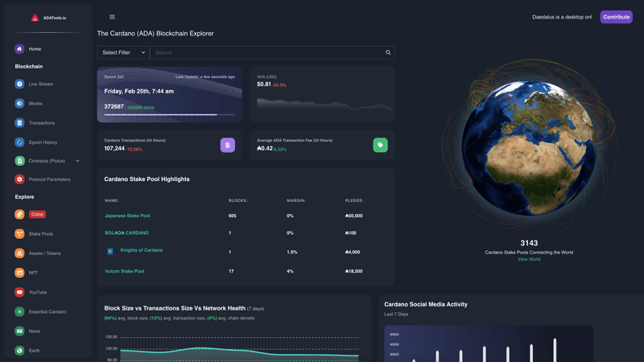Screen dimensions: 644x362
Task: Click the 3143 stake pools count
Action: tap(529, 243)
